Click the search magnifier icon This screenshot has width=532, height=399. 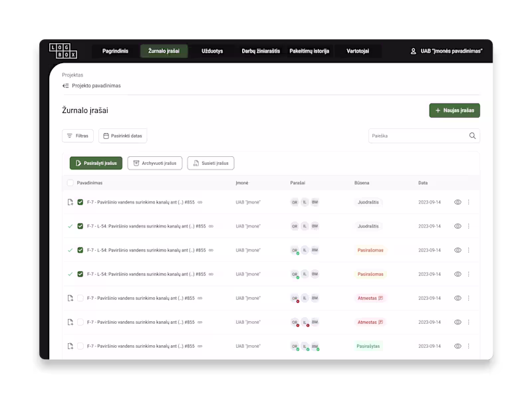[x=472, y=136]
